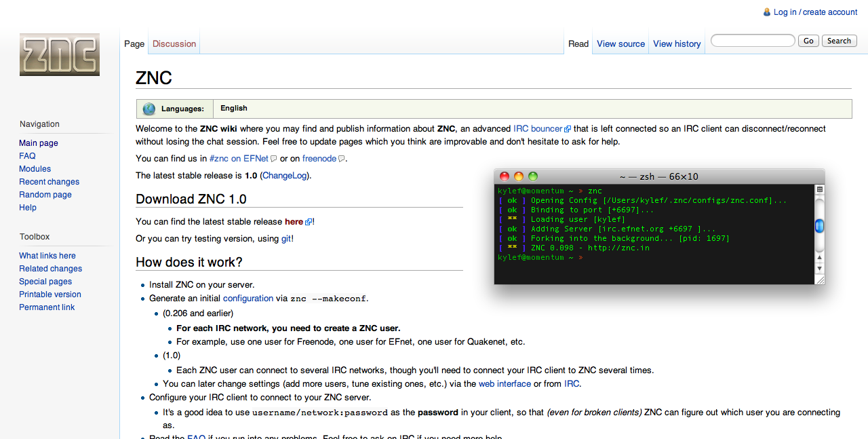Viewport: 868px width, 439px height.
Task: Click terminal scrollbar up arrow
Action: (x=819, y=256)
